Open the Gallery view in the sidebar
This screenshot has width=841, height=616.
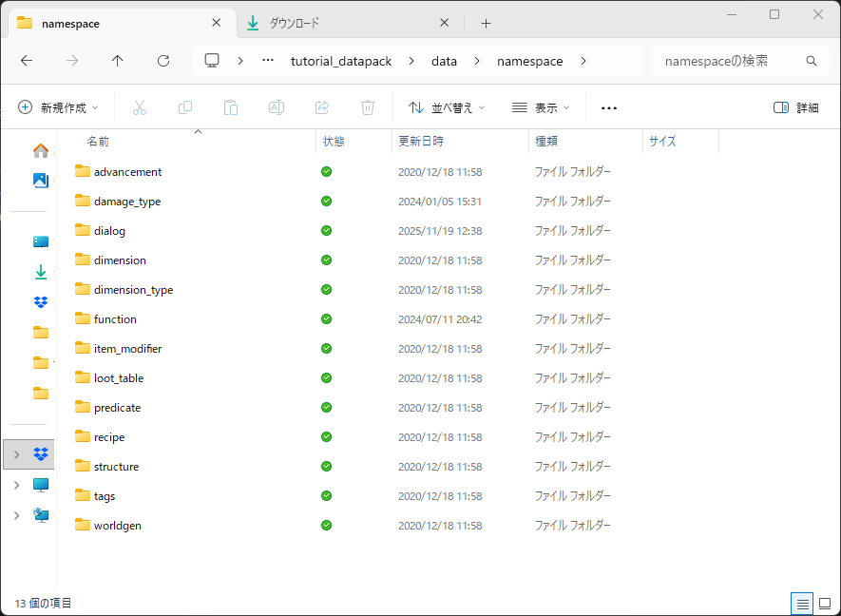coord(39,180)
